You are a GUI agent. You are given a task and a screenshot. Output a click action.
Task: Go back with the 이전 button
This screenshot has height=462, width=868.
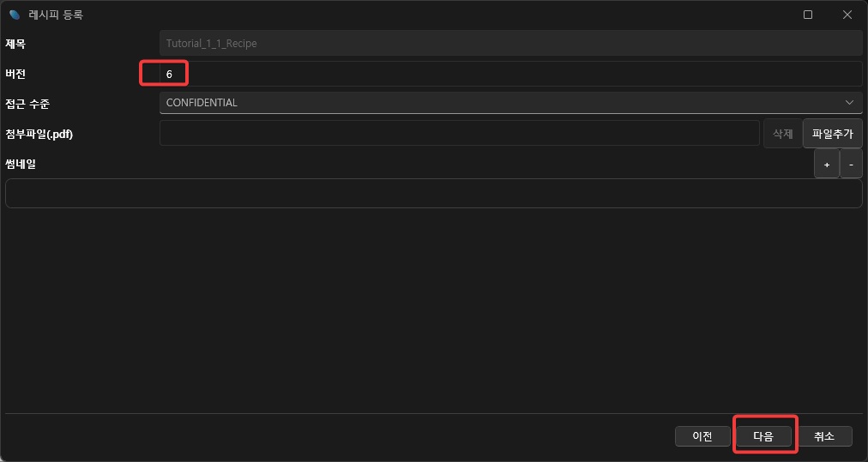pyautogui.click(x=702, y=436)
